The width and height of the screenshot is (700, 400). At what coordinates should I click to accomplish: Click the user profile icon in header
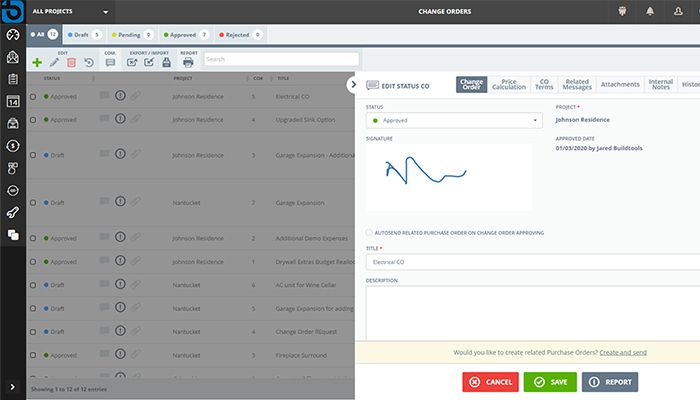pos(678,11)
